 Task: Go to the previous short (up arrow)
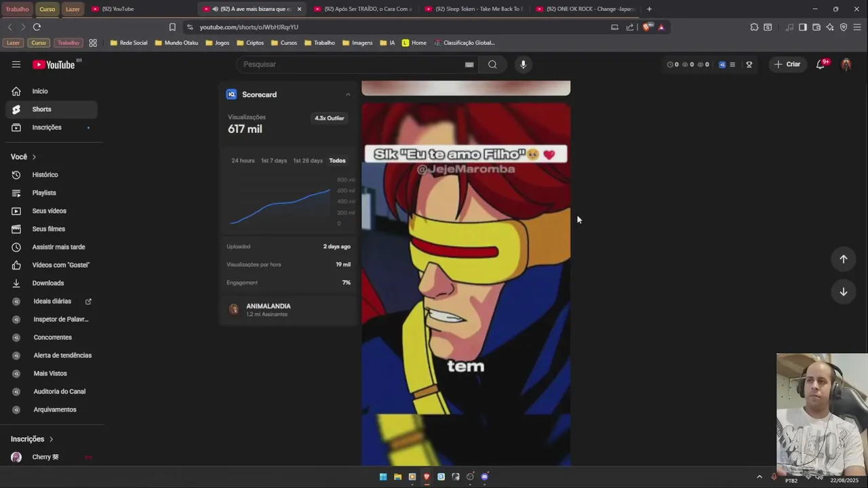click(x=844, y=259)
